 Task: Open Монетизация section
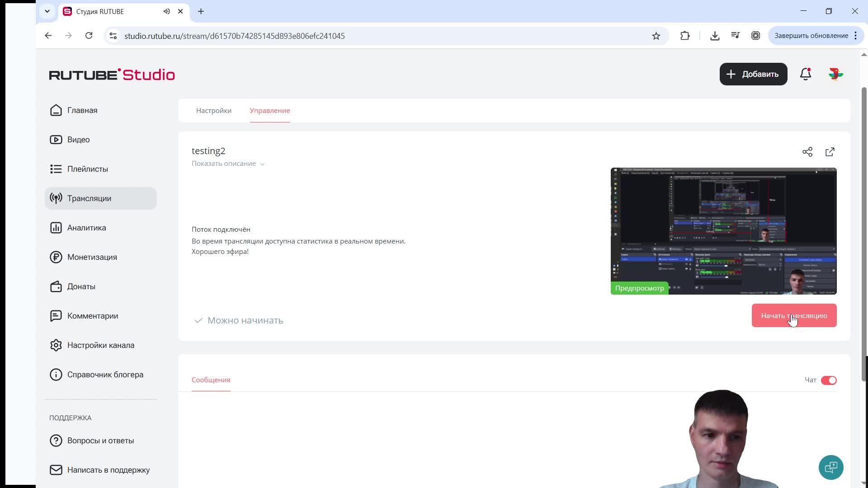point(100,257)
